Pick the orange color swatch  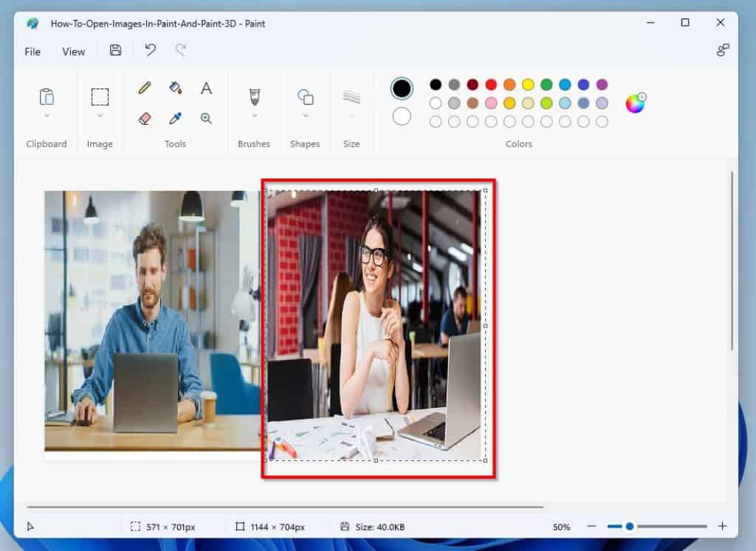coord(509,85)
